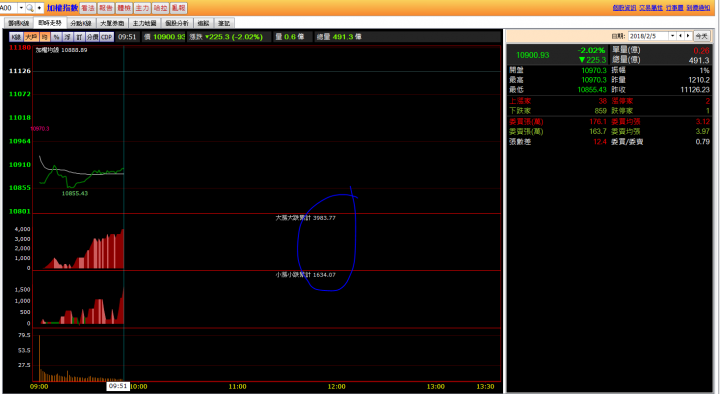720x394 pixels.
Task: Open the 筆記 tab
Action: tap(224, 23)
